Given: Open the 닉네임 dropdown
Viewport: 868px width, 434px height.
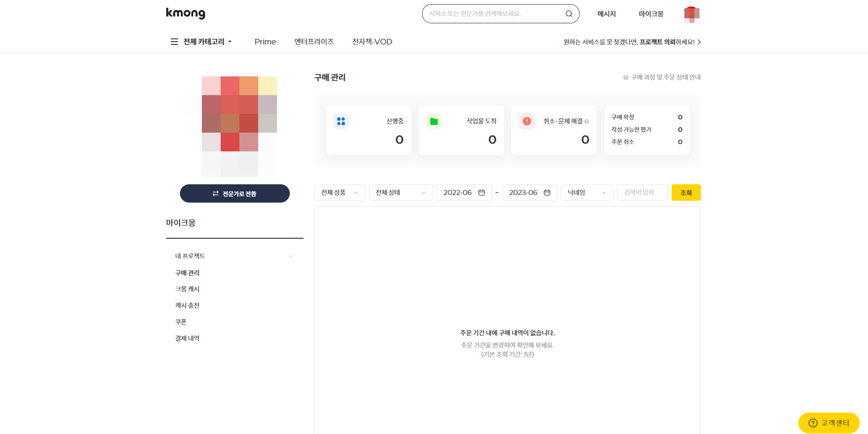Looking at the screenshot, I should (x=587, y=193).
